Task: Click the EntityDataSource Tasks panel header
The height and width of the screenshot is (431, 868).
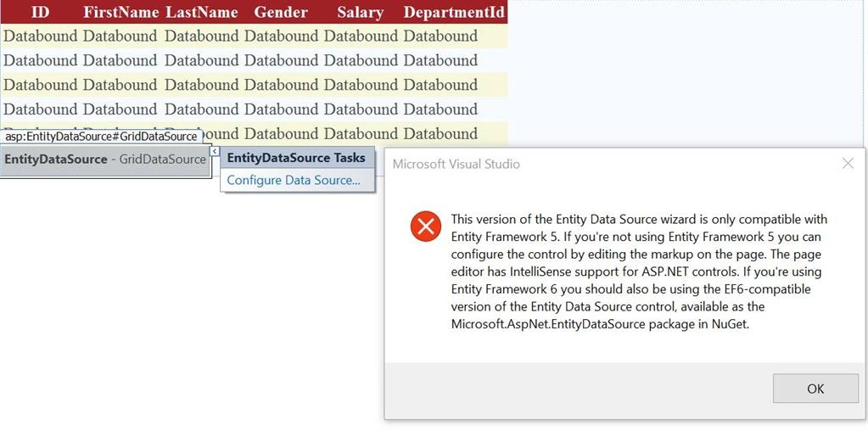Action: coord(297,158)
